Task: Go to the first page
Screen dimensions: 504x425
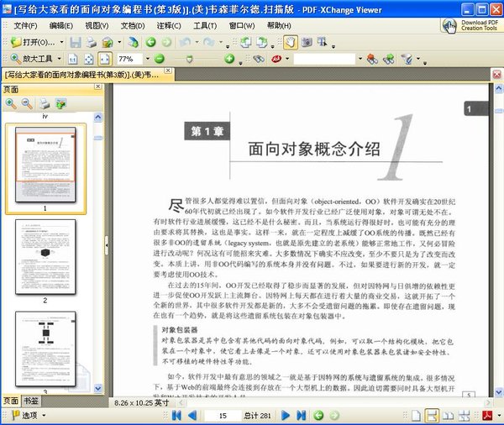Action: point(177,416)
